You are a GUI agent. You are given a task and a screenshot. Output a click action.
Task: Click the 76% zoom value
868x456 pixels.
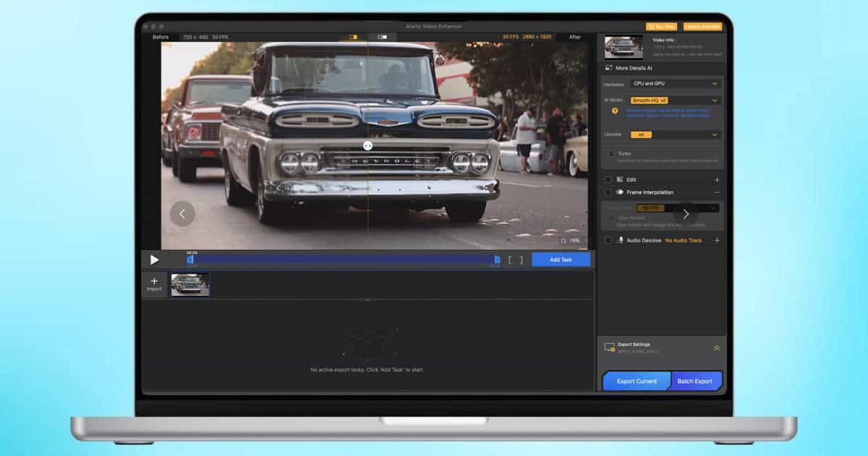[575, 240]
